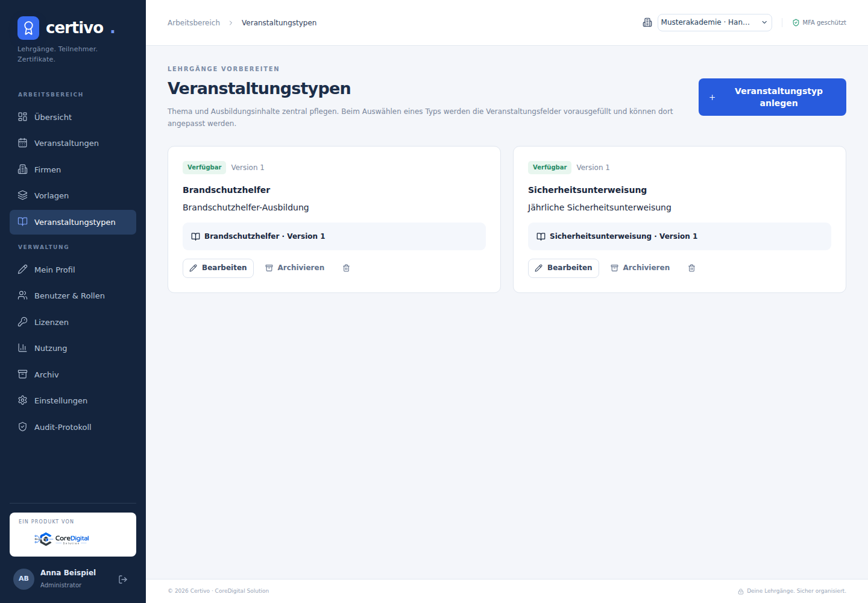This screenshot has height=603, width=868.
Task: Click the logout icon next to Anna Beispiel
Action: 123,579
